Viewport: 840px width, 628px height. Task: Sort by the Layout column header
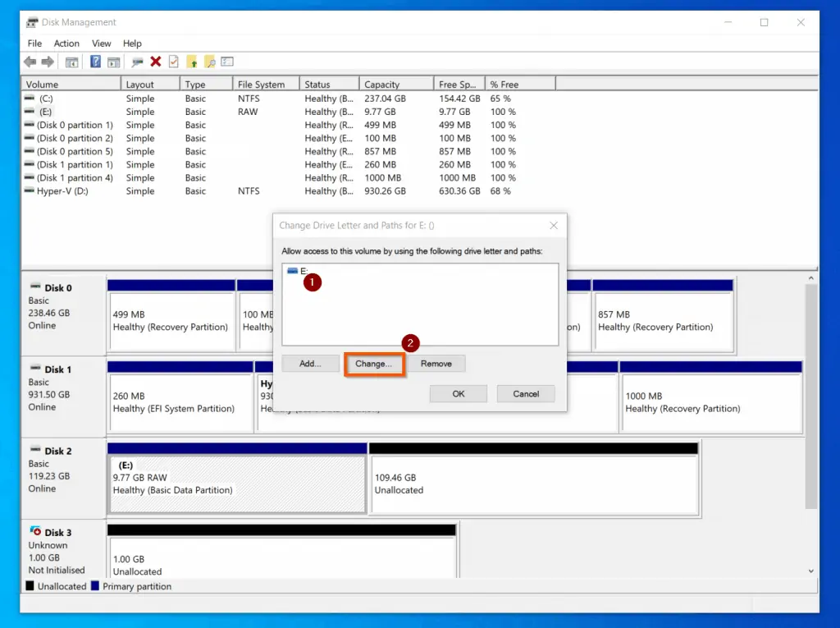click(x=151, y=85)
